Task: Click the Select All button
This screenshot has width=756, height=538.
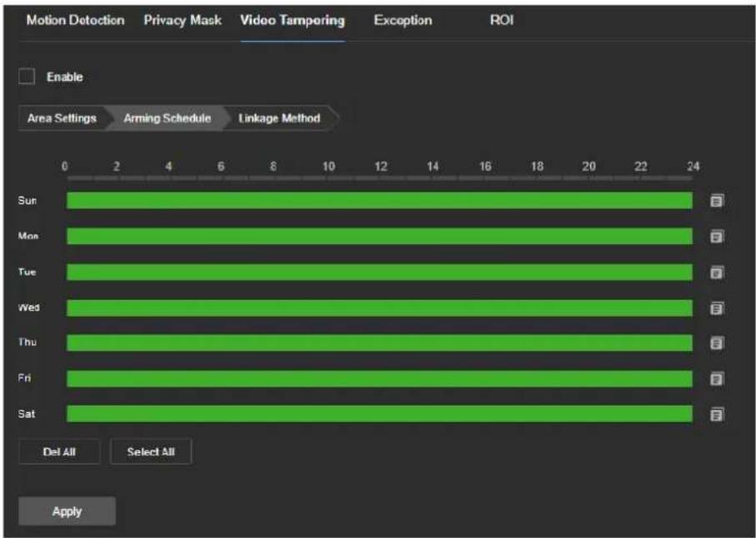Action: coord(151,451)
